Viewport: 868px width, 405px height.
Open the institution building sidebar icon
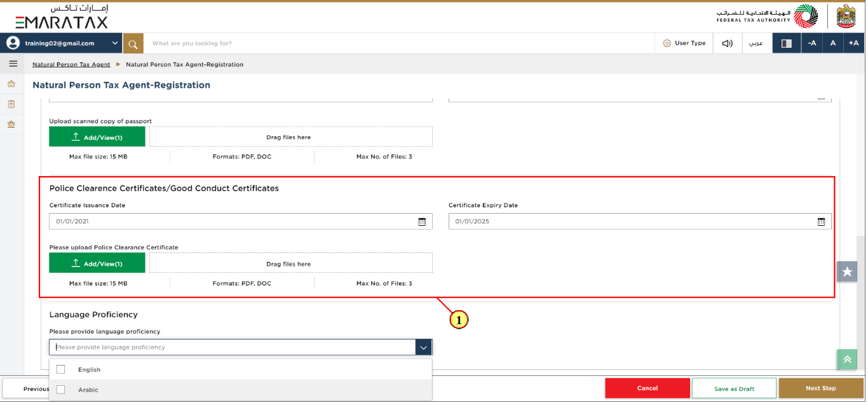click(x=11, y=124)
